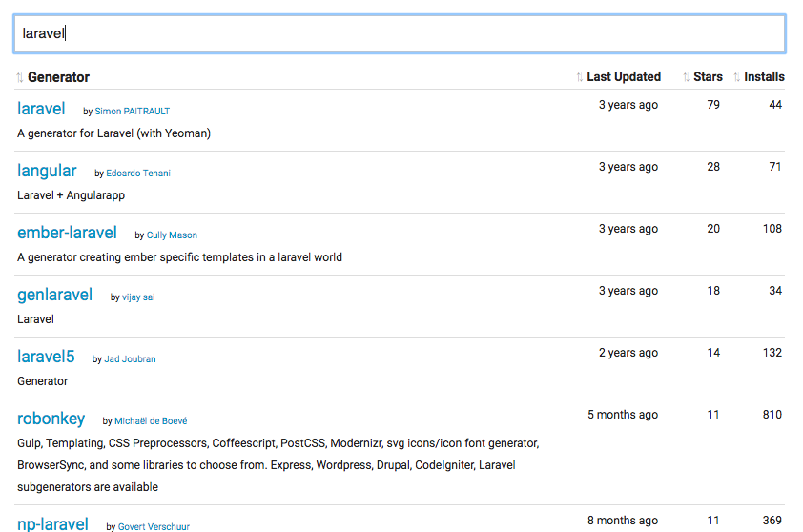The image size is (803, 532).
Task: Click the sort arrows icon beside Installs
Action: [x=736, y=77]
